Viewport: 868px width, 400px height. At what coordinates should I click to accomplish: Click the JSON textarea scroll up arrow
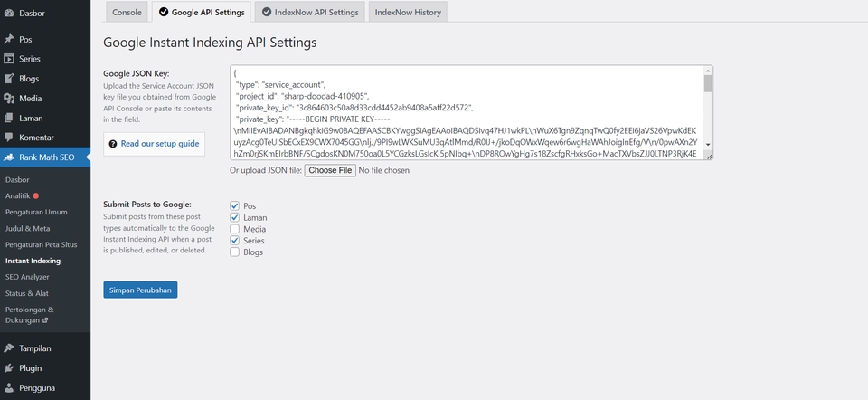(708, 71)
